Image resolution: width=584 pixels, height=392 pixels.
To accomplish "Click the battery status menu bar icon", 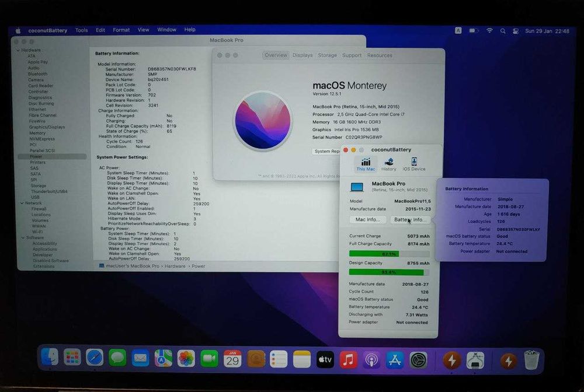I will tap(474, 31).
